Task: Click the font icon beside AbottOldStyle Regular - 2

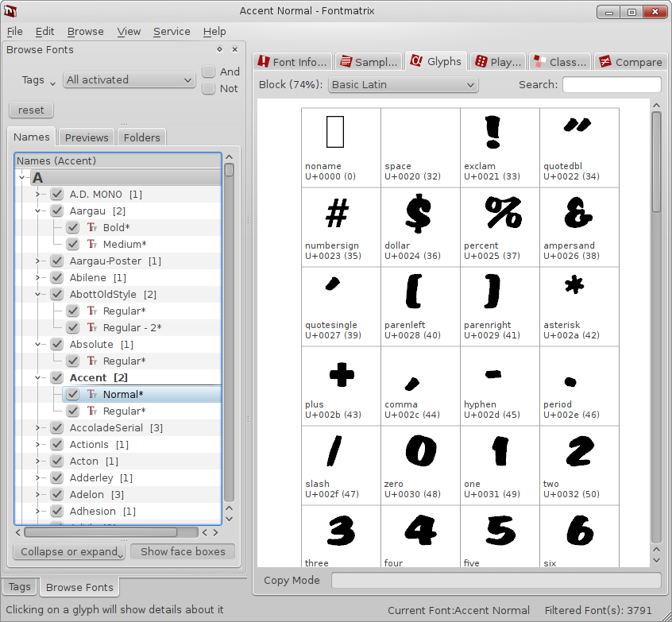Action: [x=92, y=327]
